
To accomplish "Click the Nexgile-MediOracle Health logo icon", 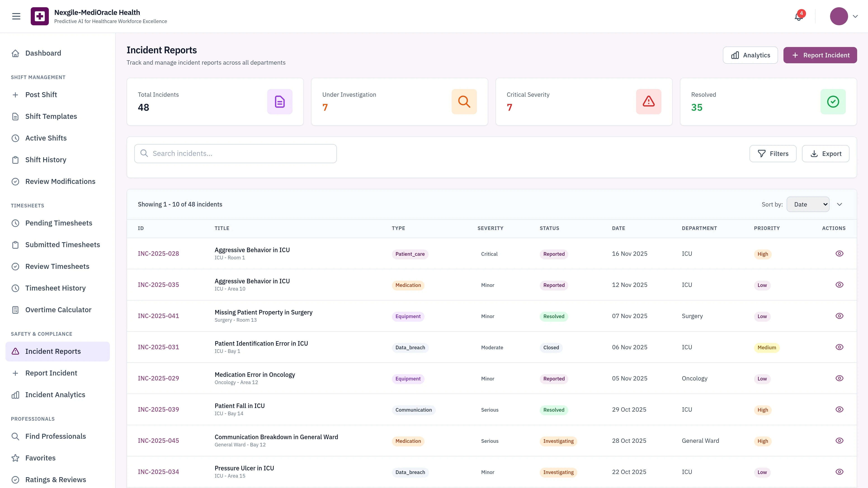I will tap(40, 16).
